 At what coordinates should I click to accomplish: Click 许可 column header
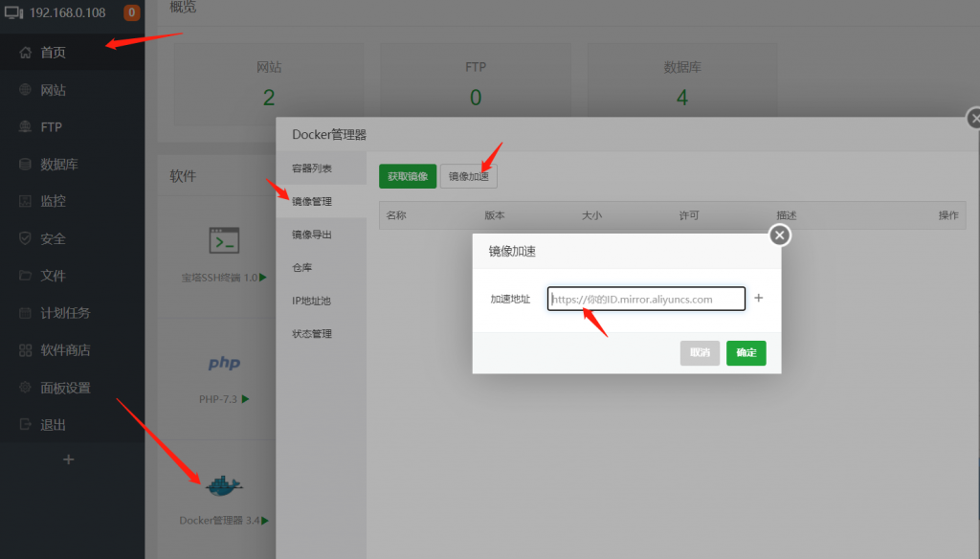tap(689, 215)
